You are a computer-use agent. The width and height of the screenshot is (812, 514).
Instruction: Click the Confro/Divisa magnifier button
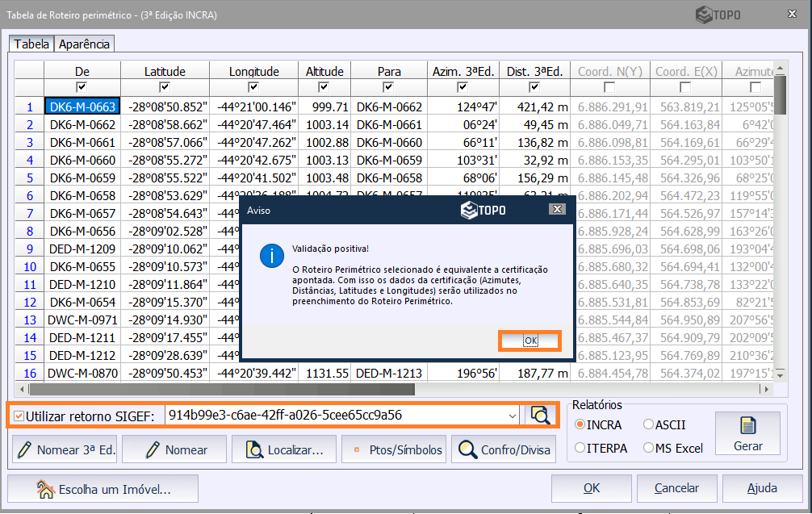[467, 450]
